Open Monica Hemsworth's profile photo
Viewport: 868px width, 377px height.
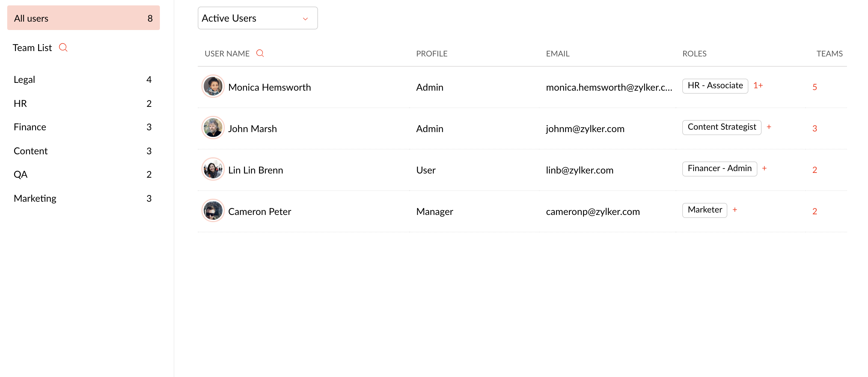coord(212,86)
